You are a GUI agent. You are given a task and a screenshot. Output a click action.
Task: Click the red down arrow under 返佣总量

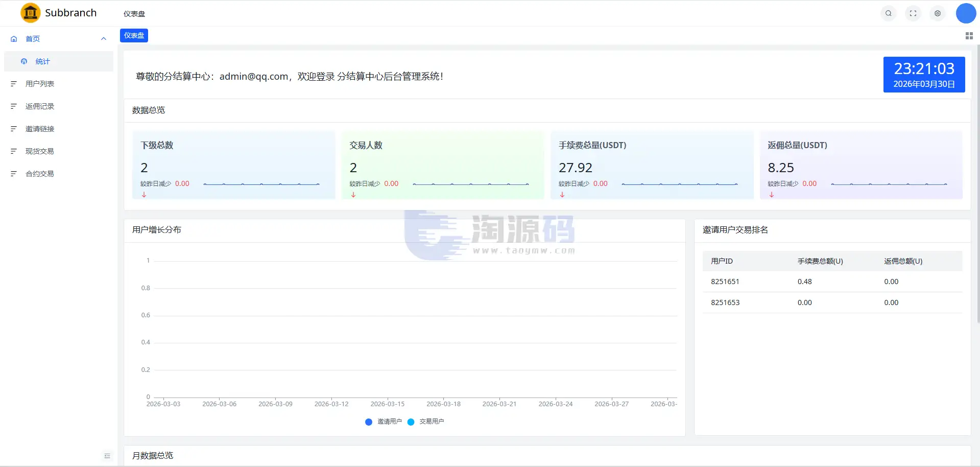coord(772,195)
